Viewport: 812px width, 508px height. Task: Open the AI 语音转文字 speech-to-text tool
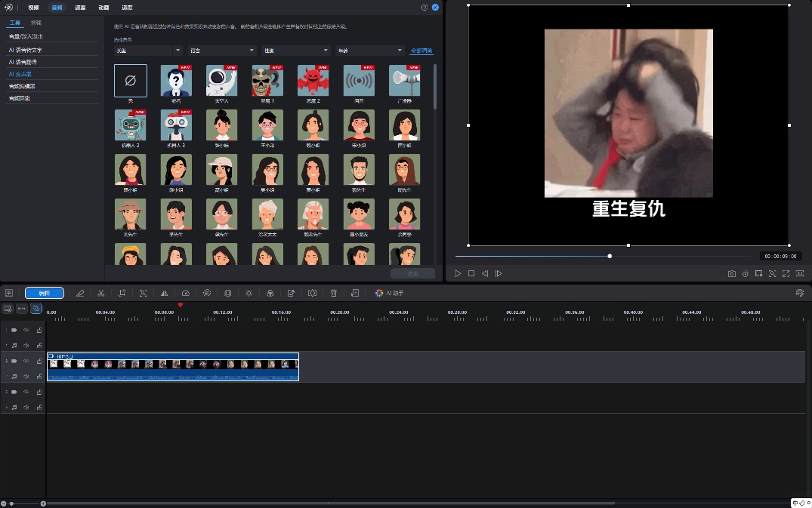(26, 50)
